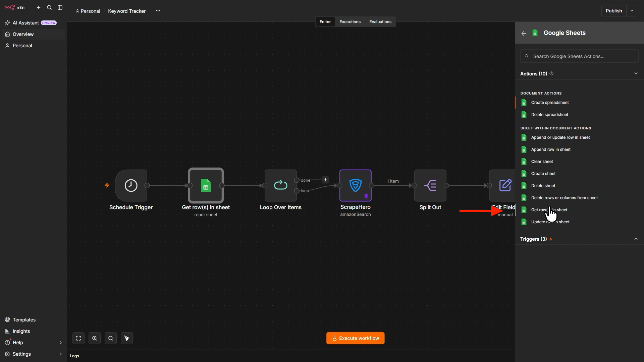The height and width of the screenshot is (362, 644).
Task: Switch to the Evaluations tab
Action: (380, 22)
